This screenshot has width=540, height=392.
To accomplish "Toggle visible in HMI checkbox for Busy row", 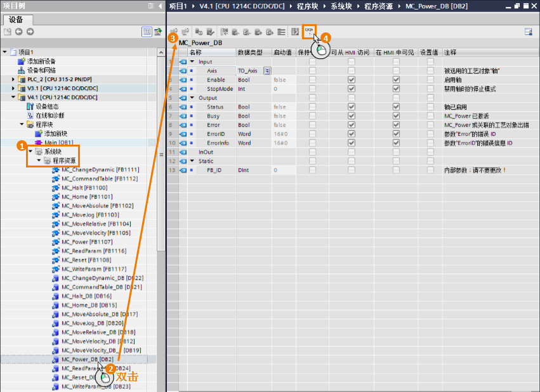I will click(396, 115).
